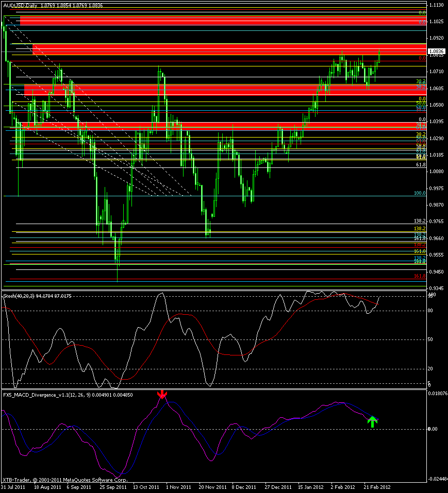This screenshot has height=493, width=448.
Task: Click the 31 Jul 2011 date label
Action: coord(13,487)
